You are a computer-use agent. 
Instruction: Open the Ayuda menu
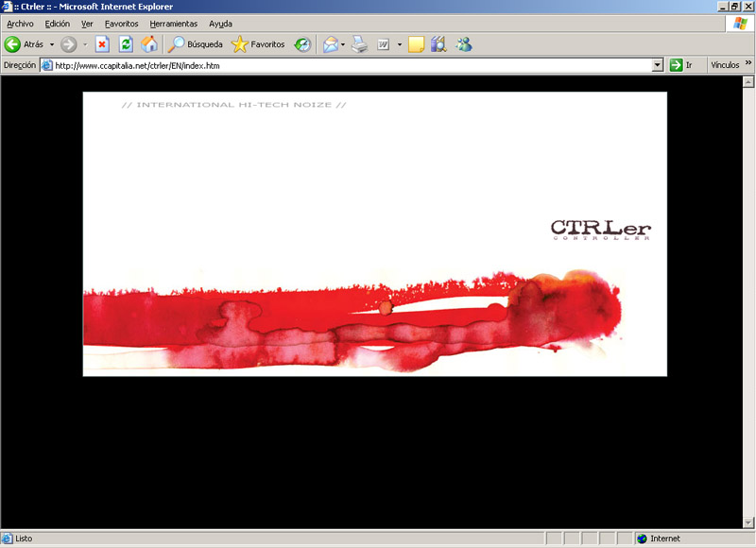[x=220, y=24]
